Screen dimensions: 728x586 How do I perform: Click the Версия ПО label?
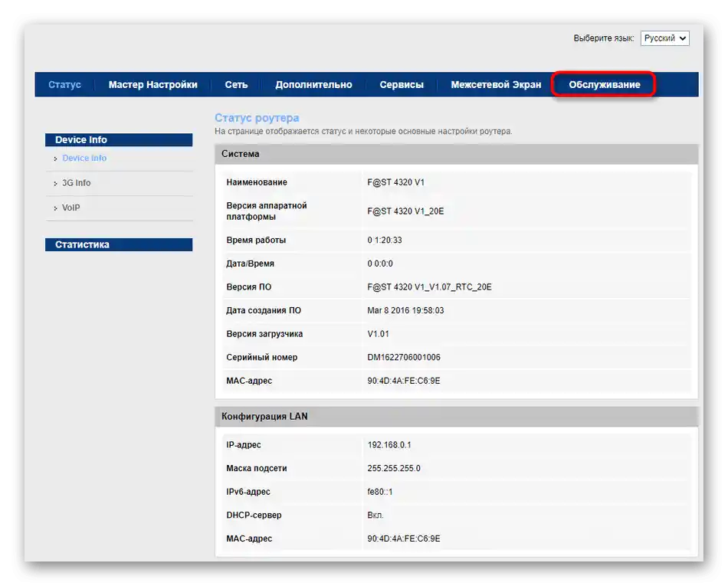(248, 287)
